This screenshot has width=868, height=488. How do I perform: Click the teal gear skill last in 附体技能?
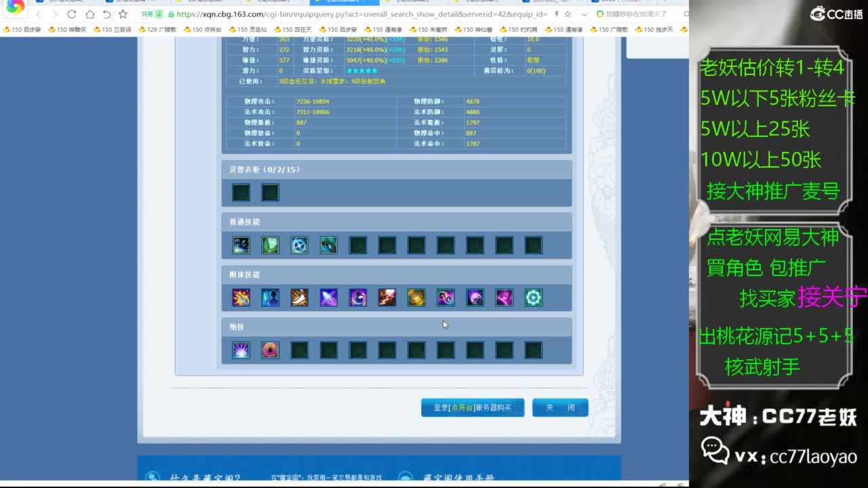[534, 298]
